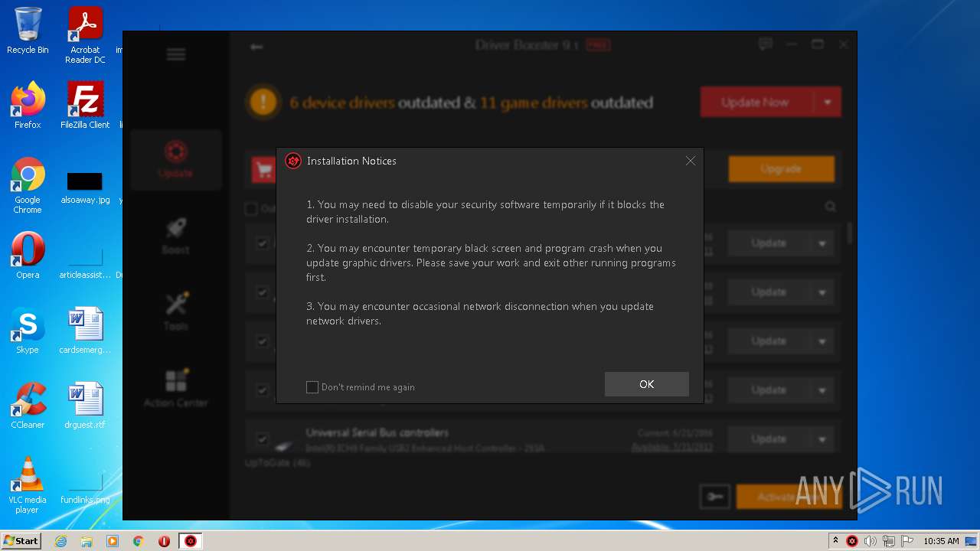Image resolution: width=980 pixels, height=551 pixels.
Task: Click the Driver Booster logo in the dialog title
Action: tap(292, 161)
